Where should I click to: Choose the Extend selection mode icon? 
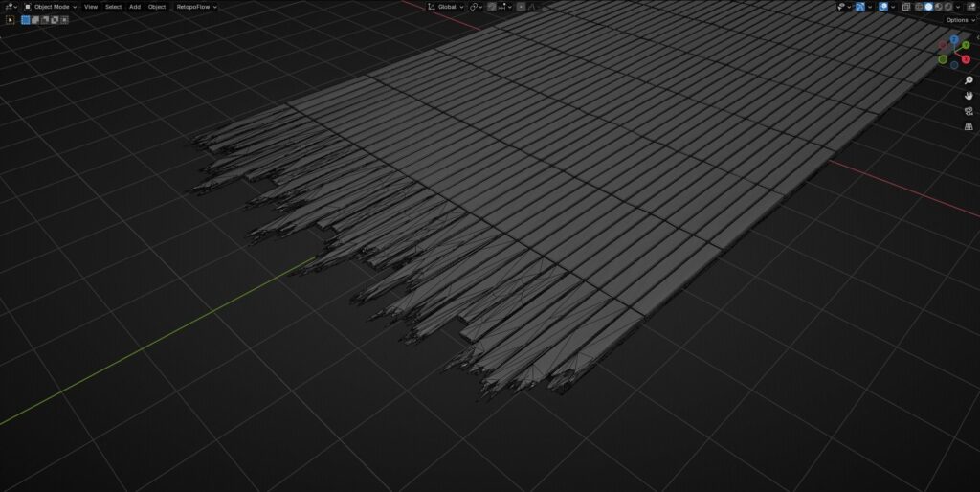point(35,20)
